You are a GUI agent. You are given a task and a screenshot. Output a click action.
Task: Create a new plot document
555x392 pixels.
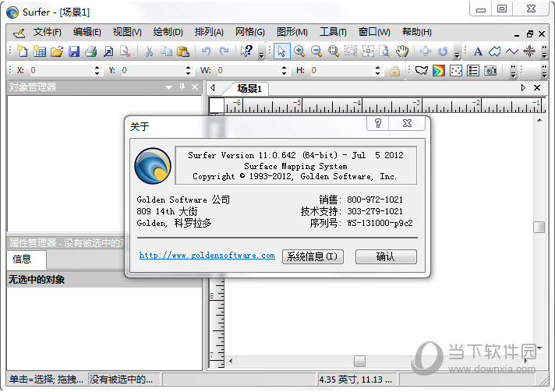click(23, 51)
